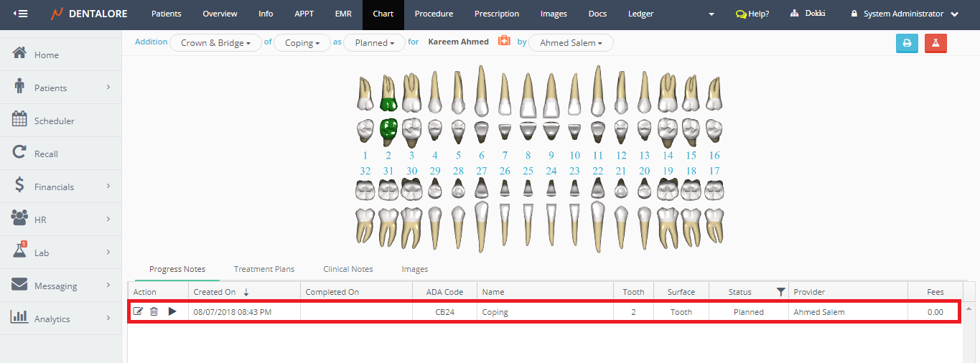Open the Help link
Image resolution: width=980 pixels, height=363 pixels.
(752, 14)
